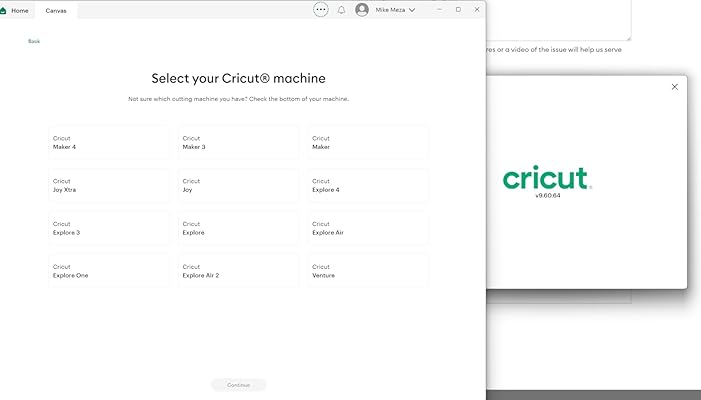
Task: Click the 'Not sure which cutting machine' hint text
Action: click(238, 99)
